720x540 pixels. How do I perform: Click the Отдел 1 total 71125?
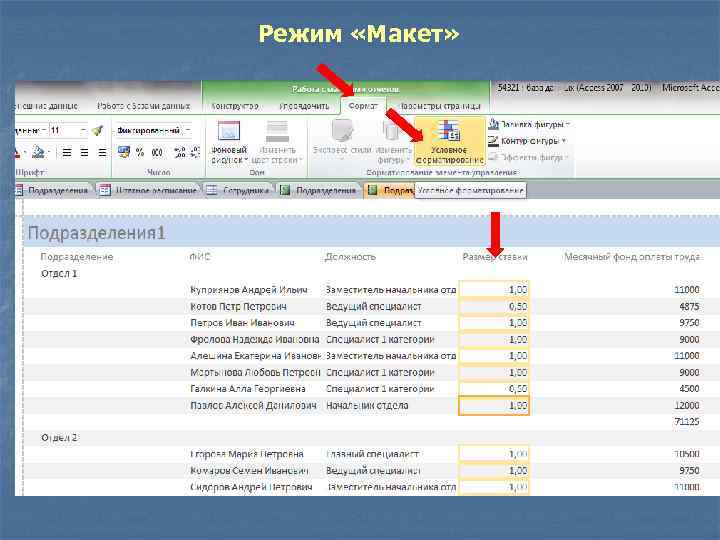pyautogui.click(x=687, y=422)
